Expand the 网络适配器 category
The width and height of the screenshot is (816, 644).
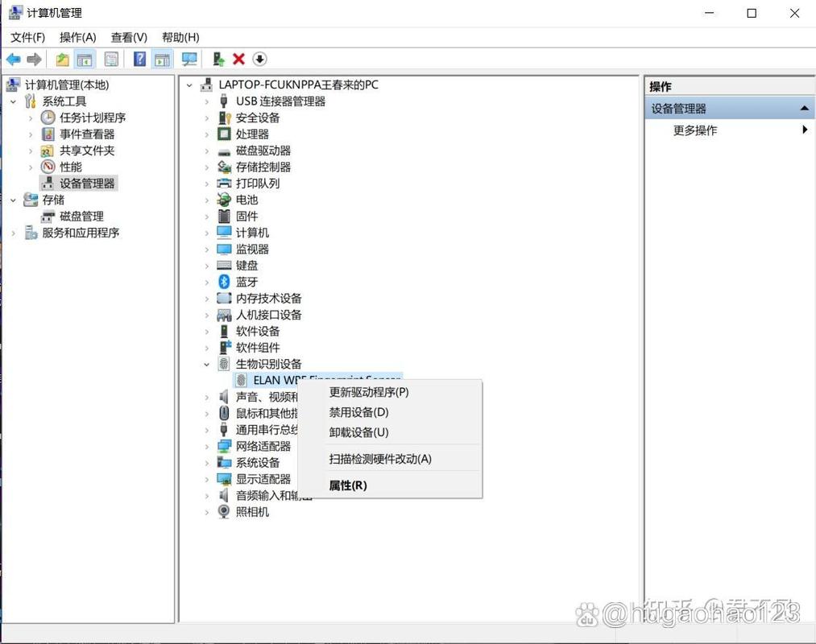(x=208, y=446)
